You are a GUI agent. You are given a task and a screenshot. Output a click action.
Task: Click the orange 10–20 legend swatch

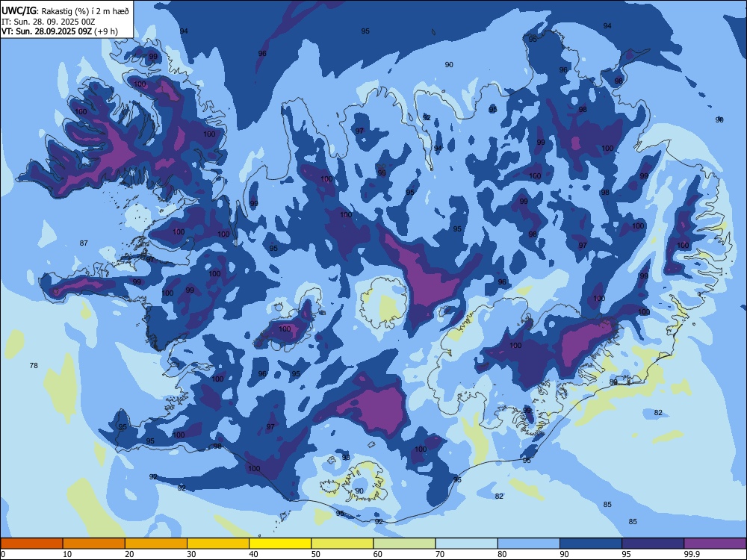pyautogui.click(x=94, y=544)
